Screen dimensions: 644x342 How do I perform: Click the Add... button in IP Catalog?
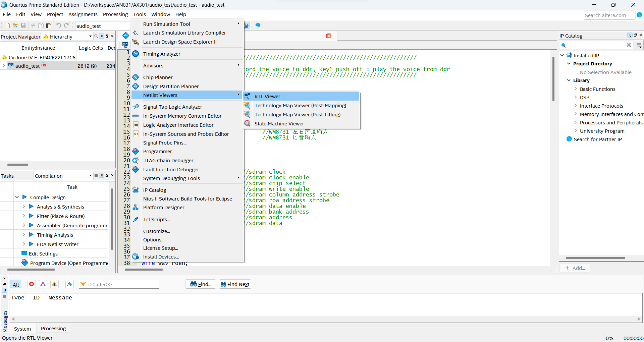[x=575, y=268]
